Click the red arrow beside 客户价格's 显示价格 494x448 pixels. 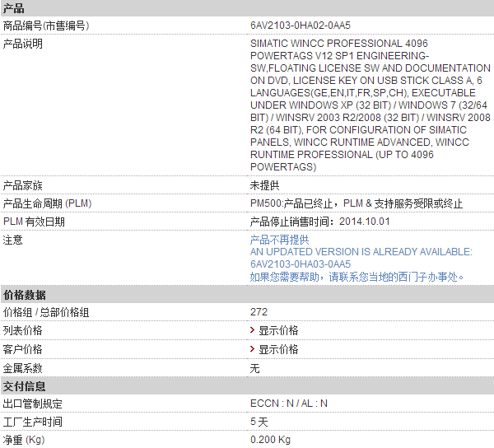pos(253,348)
